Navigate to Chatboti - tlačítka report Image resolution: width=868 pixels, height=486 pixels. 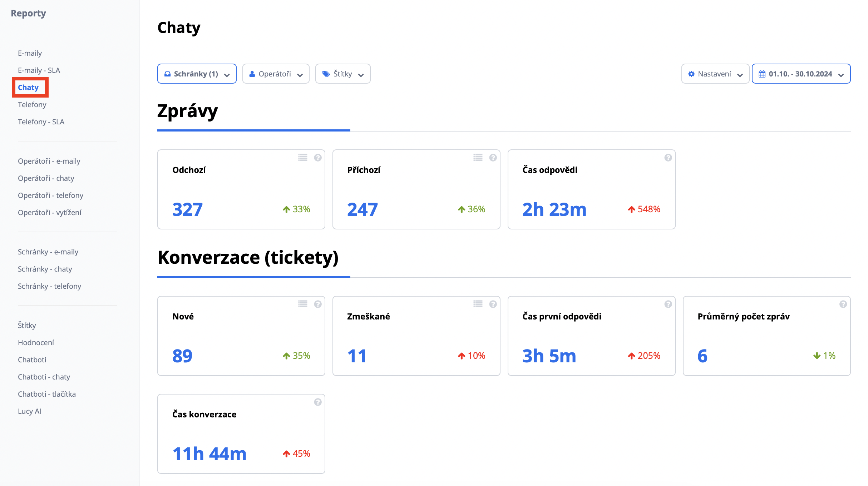click(x=47, y=394)
